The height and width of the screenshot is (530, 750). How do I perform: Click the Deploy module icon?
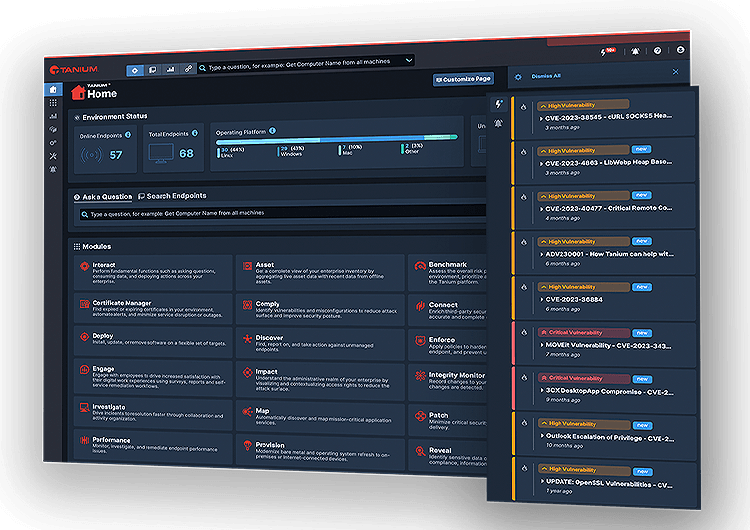84,337
